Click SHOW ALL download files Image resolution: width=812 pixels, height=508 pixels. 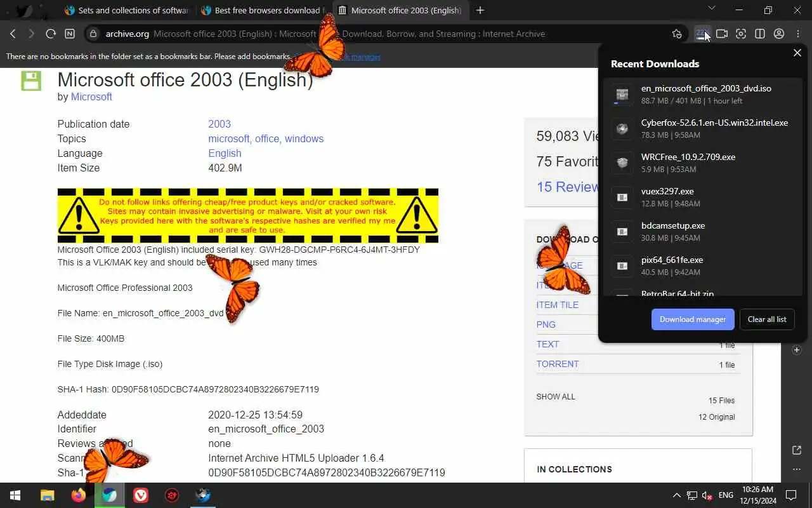(556, 396)
